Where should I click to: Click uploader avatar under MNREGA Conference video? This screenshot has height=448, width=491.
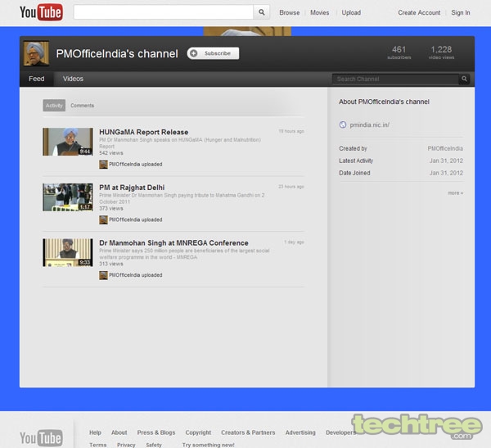[103, 275]
